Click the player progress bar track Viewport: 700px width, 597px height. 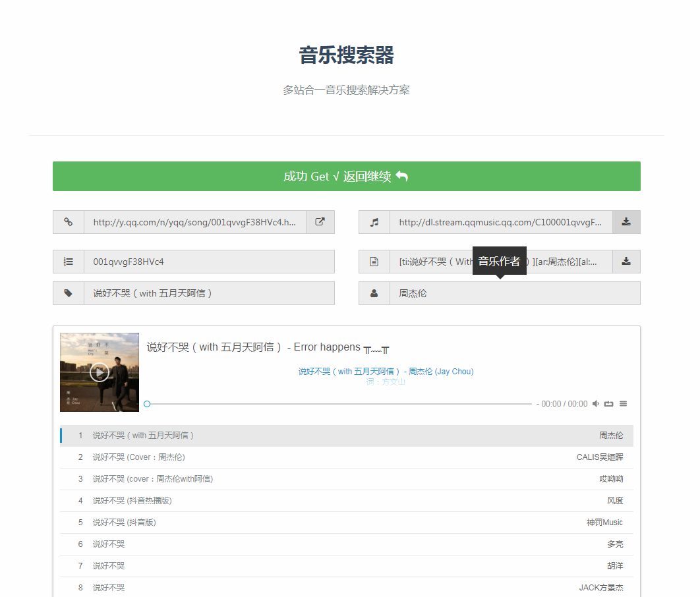339,404
